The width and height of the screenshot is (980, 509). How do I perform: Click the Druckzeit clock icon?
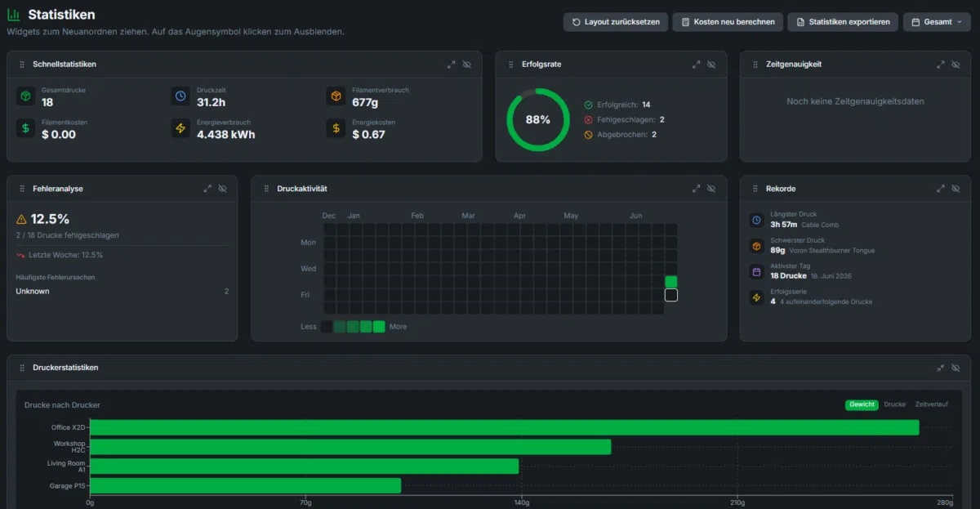tap(180, 96)
